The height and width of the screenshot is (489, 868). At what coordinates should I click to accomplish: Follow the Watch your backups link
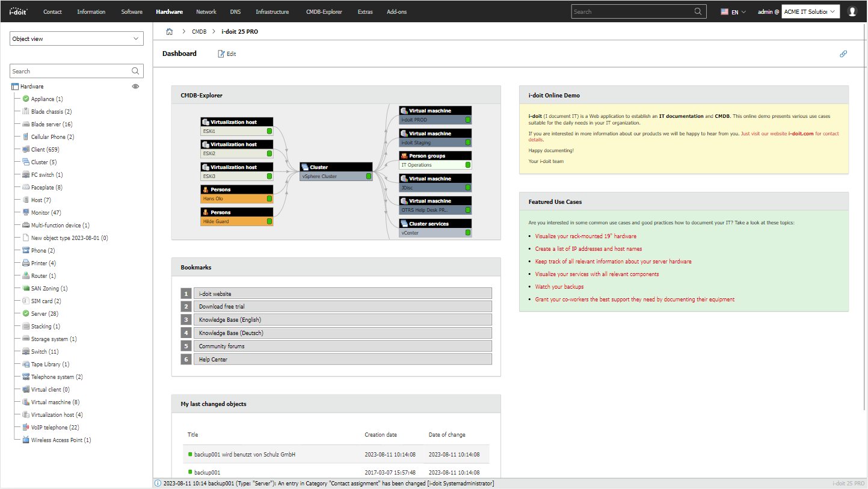pos(559,286)
